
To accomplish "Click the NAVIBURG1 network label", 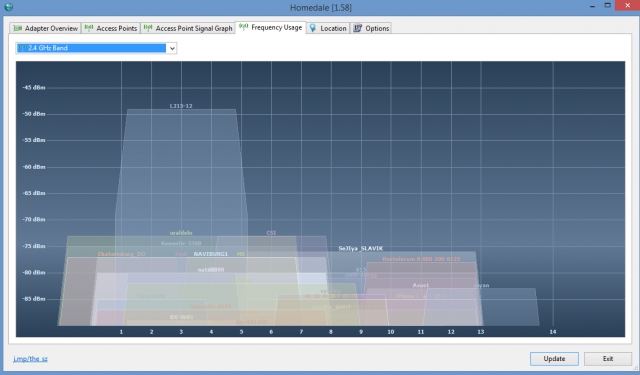I will click(x=211, y=254).
